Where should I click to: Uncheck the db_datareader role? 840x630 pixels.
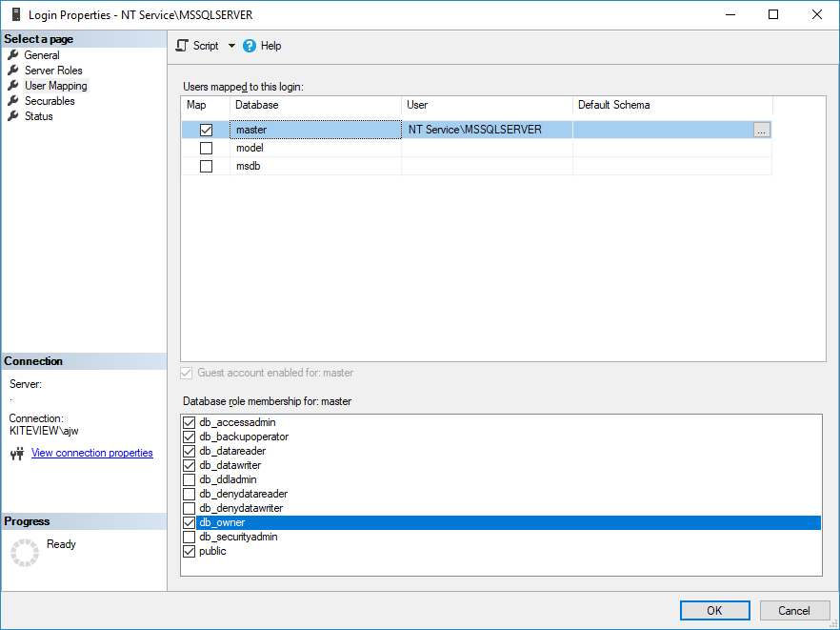click(x=190, y=451)
